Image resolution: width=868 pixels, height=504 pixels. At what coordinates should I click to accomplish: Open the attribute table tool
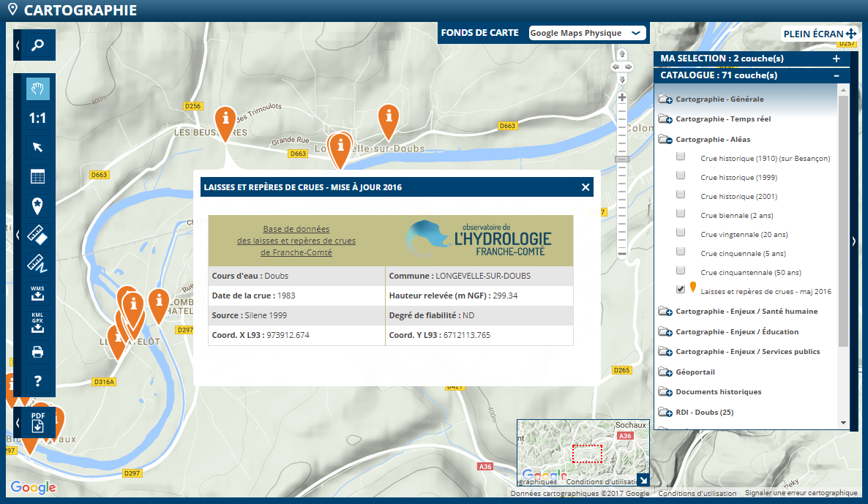[x=38, y=176]
